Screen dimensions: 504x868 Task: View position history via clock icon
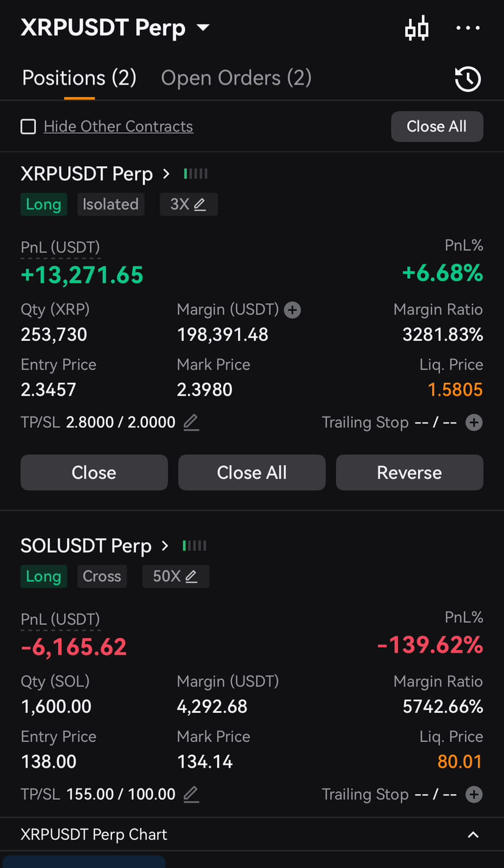tap(467, 79)
